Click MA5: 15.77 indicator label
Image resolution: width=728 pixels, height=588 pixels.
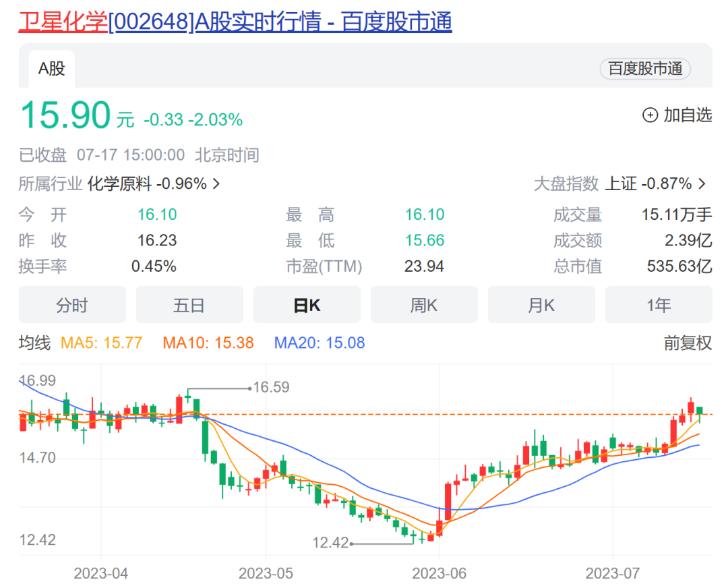[x=101, y=343]
